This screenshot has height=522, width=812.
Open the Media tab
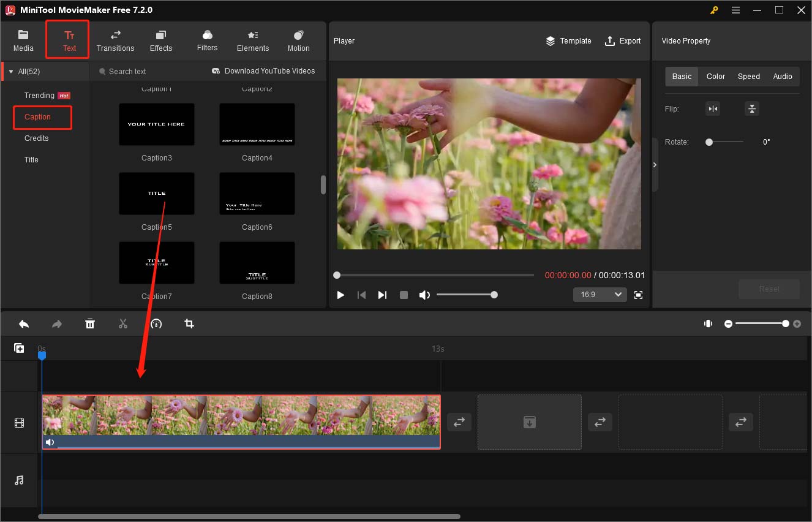pos(23,40)
